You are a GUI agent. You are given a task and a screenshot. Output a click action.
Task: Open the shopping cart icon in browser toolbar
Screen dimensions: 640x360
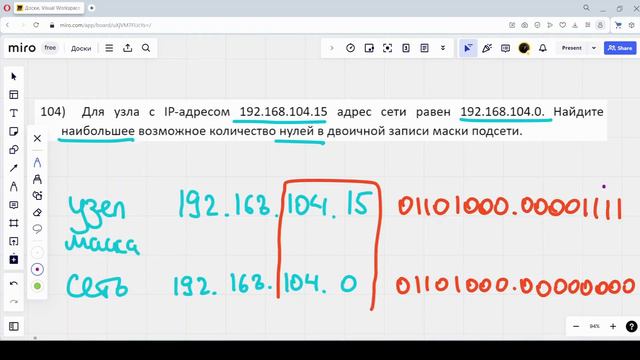618,25
